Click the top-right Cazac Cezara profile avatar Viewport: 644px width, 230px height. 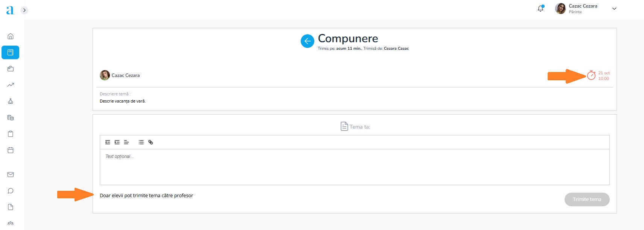point(560,8)
